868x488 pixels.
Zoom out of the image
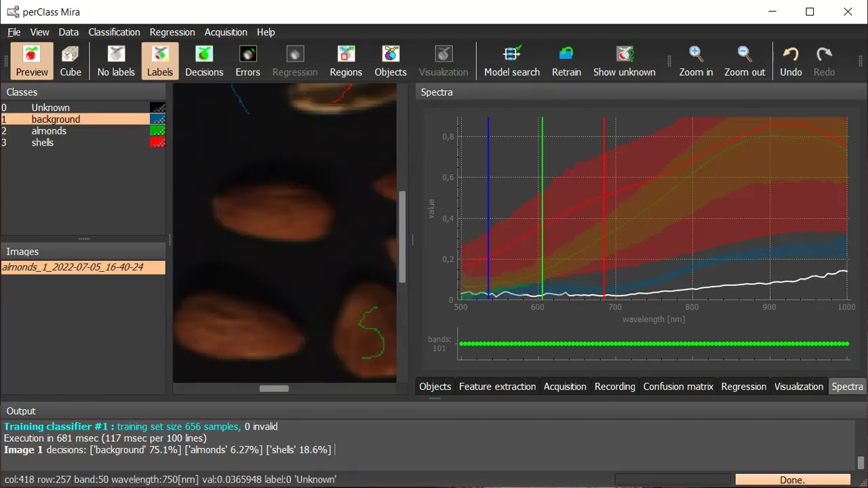pos(745,61)
